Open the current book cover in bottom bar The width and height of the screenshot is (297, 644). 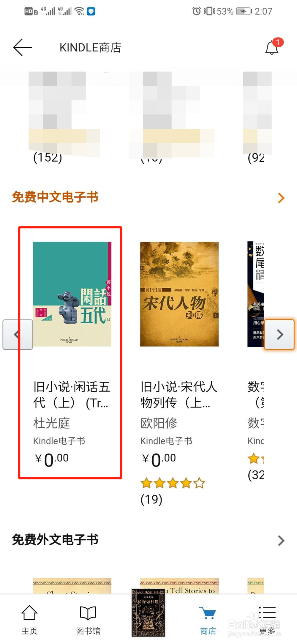point(148,613)
